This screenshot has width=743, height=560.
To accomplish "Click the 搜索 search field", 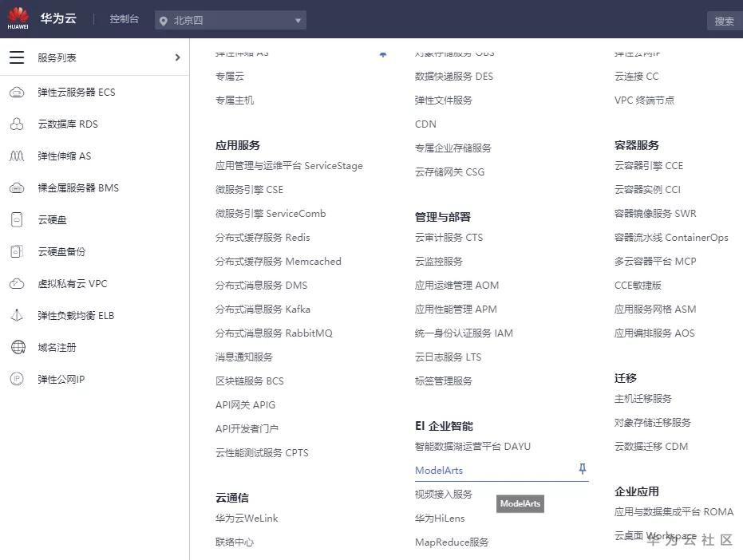I will point(725,21).
